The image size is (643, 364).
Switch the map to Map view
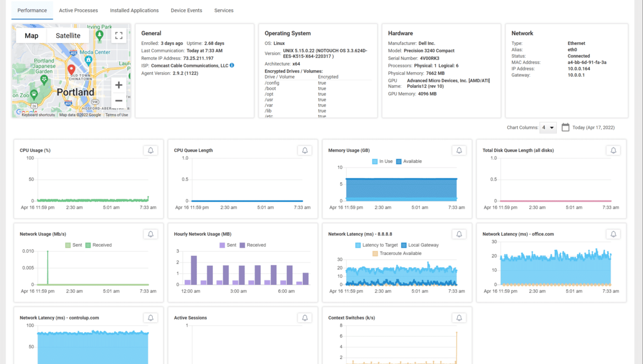coord(31,36)
